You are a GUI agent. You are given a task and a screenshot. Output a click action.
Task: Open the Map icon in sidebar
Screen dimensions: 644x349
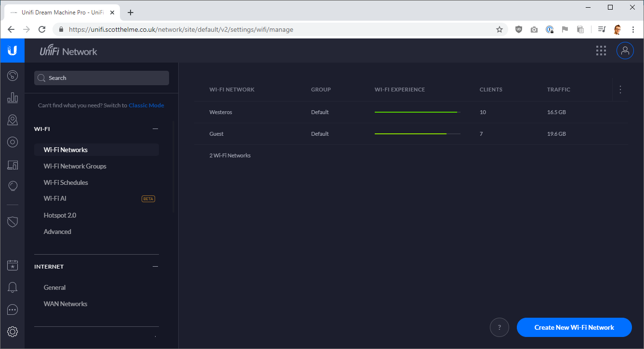coord(13,120)
